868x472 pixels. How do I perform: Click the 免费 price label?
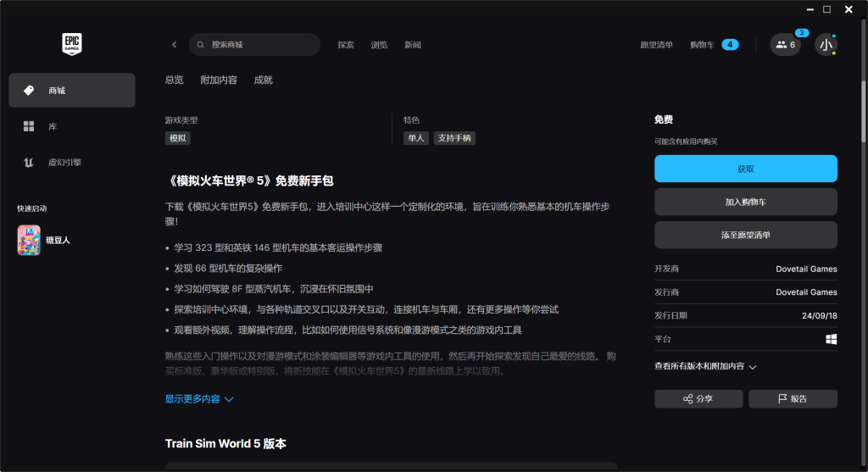[x=663, y=119]
